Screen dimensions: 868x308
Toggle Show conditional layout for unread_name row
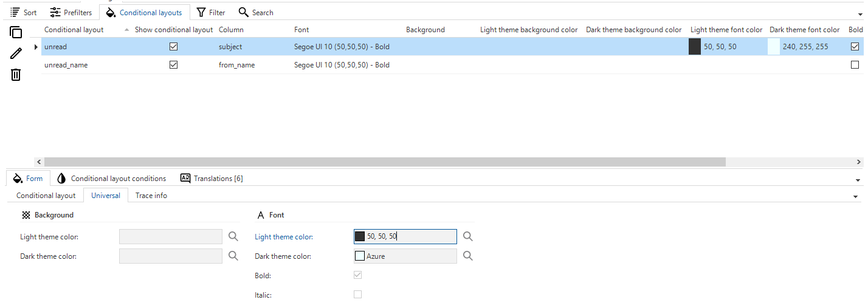point(173,65)
